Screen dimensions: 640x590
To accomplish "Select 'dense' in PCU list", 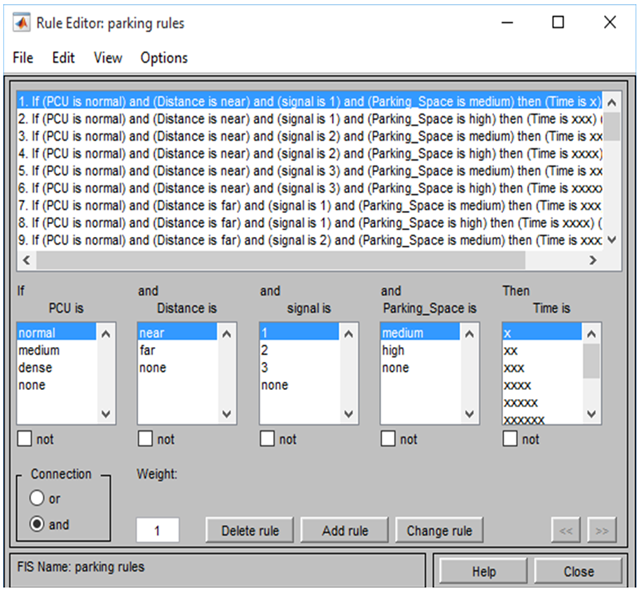I will point(35,368).
